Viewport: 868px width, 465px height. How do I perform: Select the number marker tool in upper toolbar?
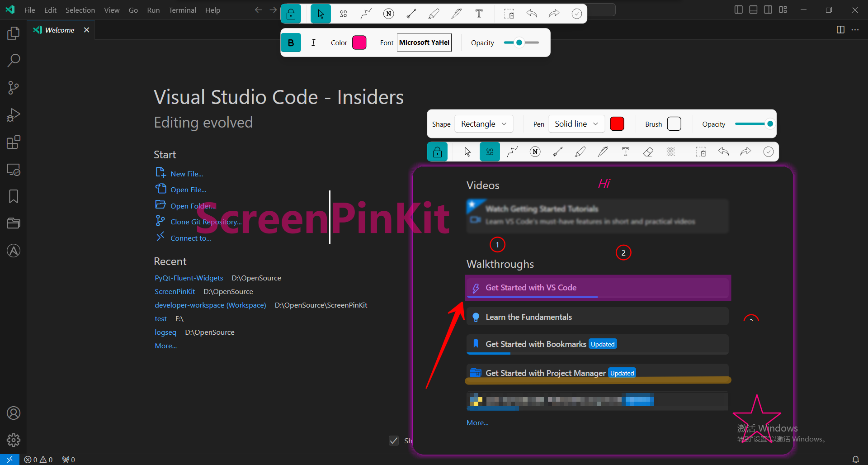(x=389, y=14)
